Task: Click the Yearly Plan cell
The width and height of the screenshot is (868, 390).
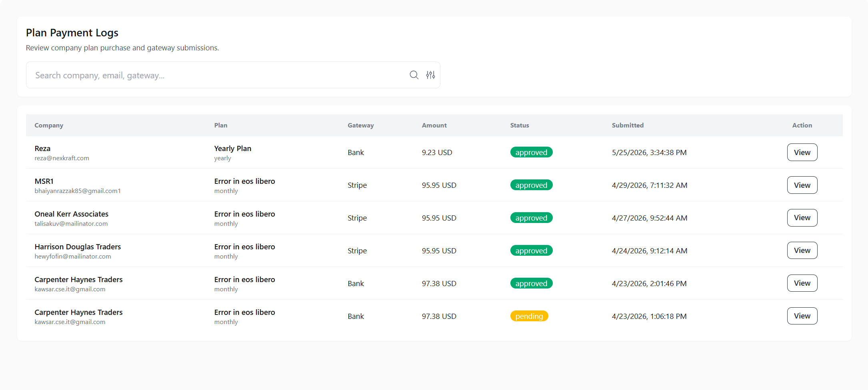Action: pyautogui.click(x=233, y=149)
